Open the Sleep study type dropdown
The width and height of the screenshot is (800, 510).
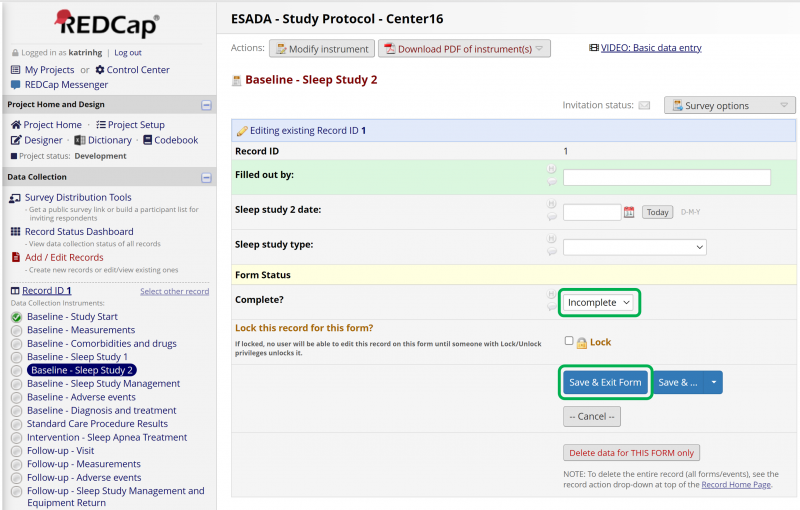(x=634, y=247)
